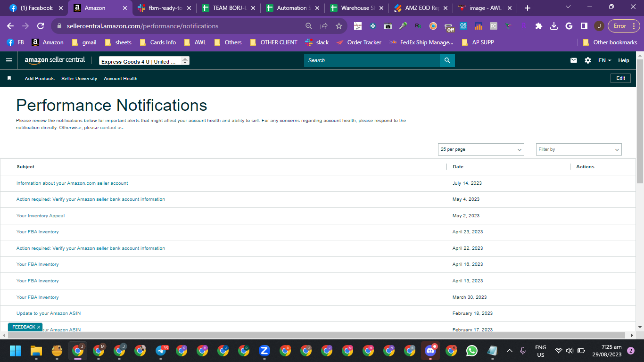Viewport: 644px width, 362px height.
Task: Click the Amazon Seller Central logo
Action: (x=55, y=60)
